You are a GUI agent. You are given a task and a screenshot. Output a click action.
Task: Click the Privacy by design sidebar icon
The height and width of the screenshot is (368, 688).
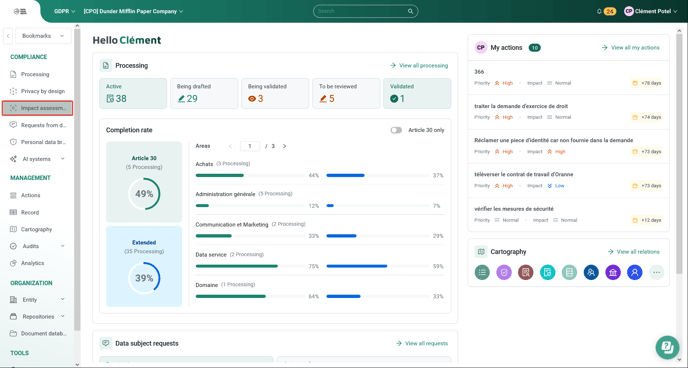pyautogui.click(x=13, y=91)
